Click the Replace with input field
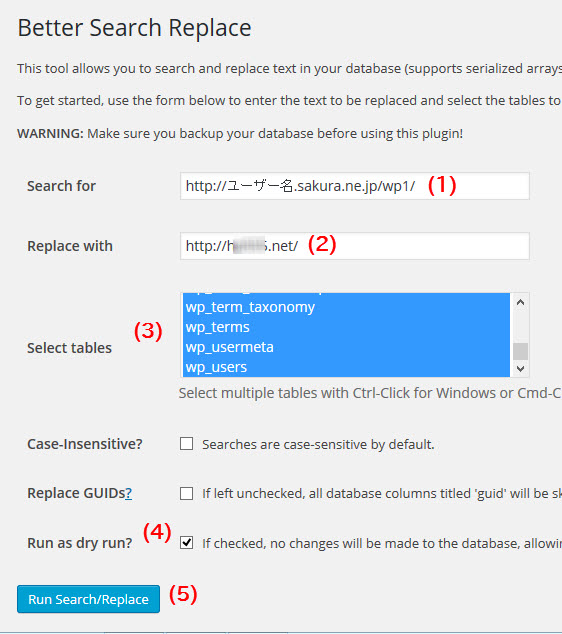 point(355,246)
